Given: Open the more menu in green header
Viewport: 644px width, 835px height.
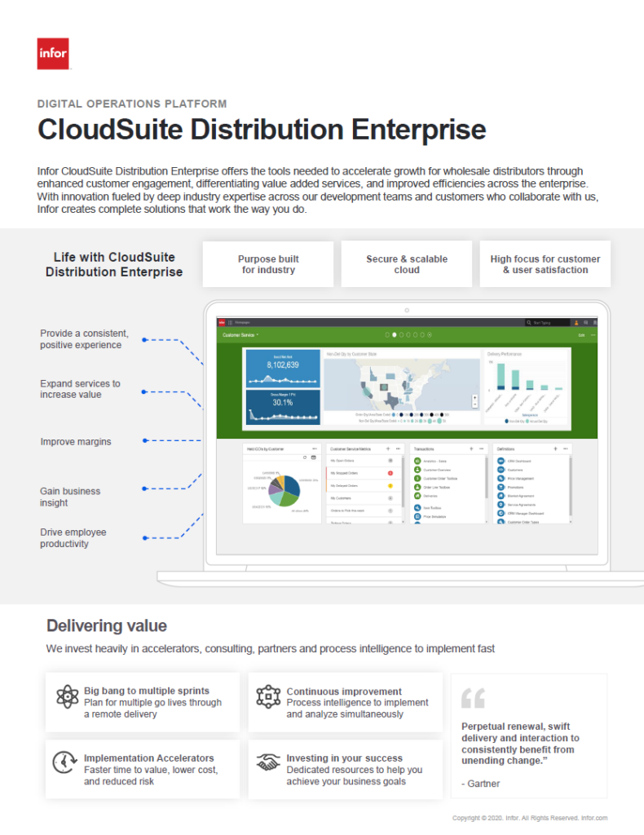Looking at the screenshot, I should [593, 335].
